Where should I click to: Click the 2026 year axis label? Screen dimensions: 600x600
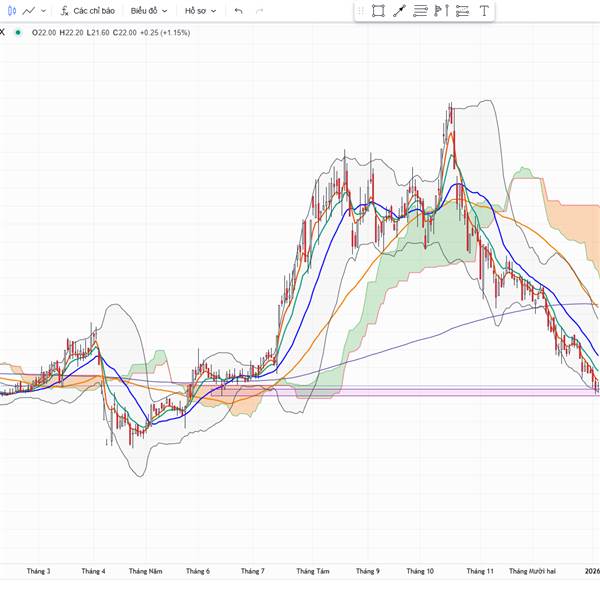[x=592, y=571]
